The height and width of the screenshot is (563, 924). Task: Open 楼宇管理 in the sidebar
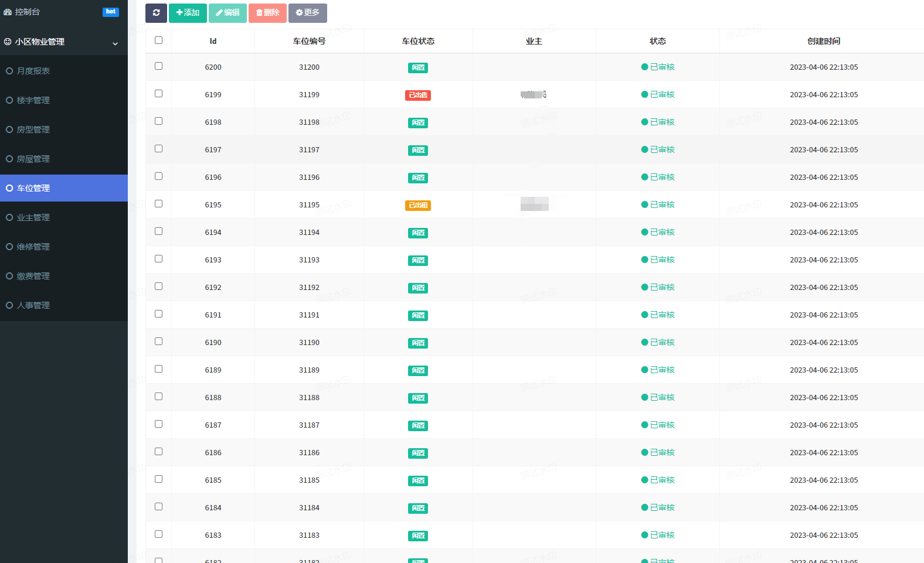pyautogui.click(x=33, y=100)
